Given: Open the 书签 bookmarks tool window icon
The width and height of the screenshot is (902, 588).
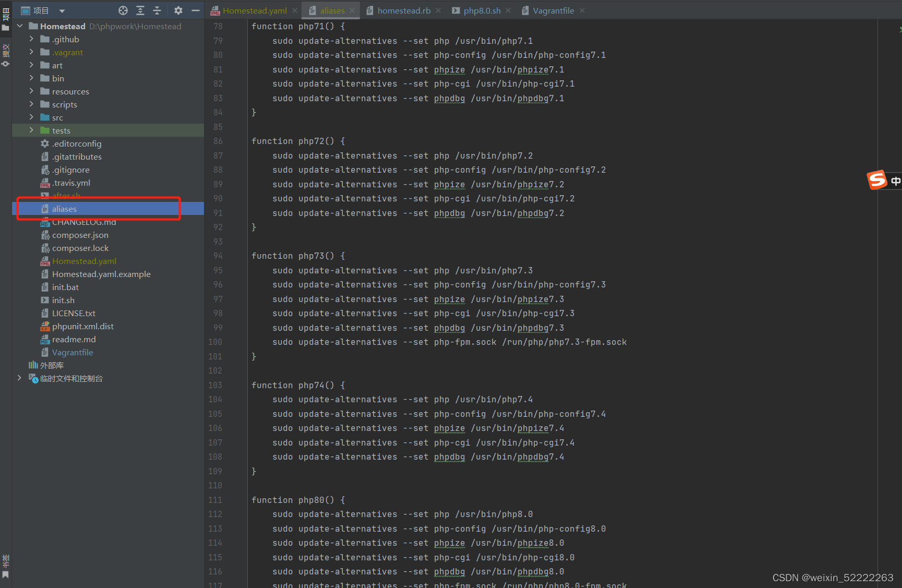Looking at the screenshot, I should (x=5, y=574).
